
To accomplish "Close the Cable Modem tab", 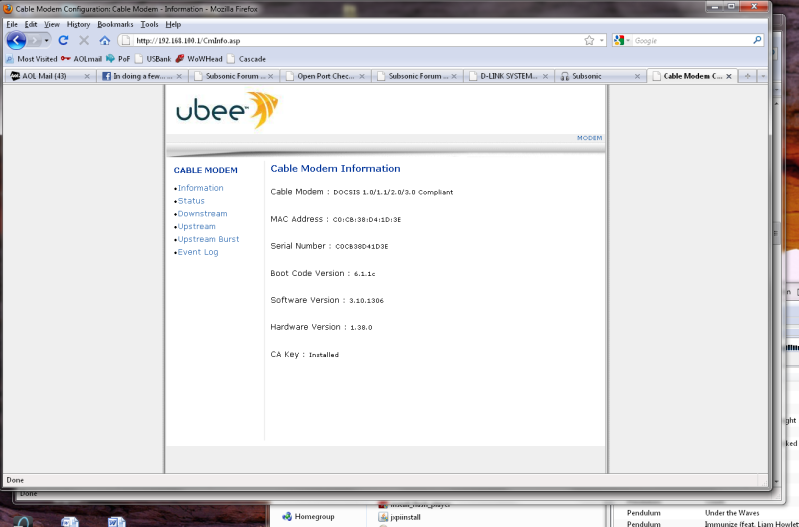I will [x=729, y=76].
